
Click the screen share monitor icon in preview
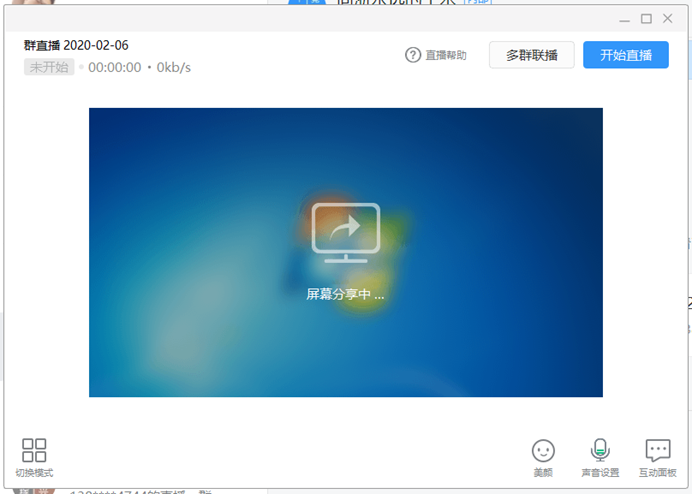(346, 233)
